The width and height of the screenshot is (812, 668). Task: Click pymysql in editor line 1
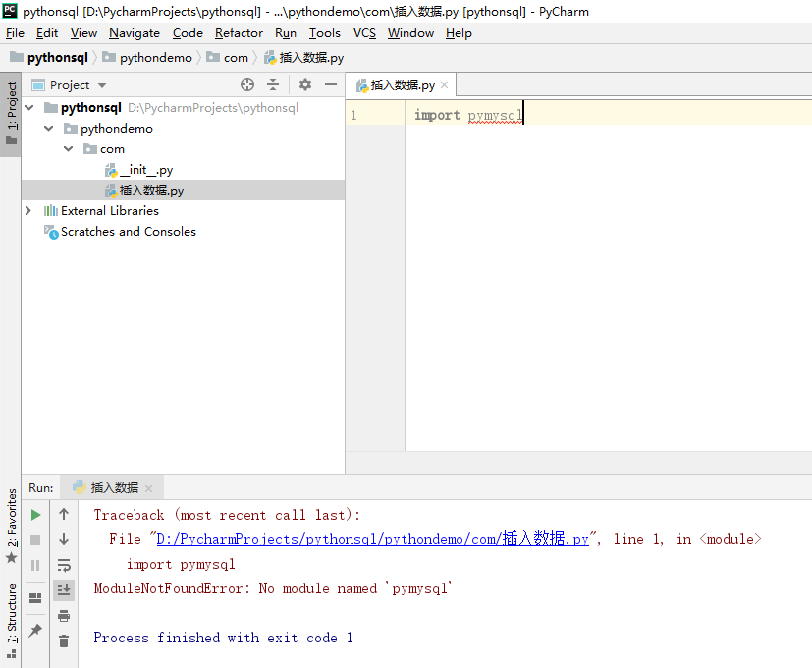[495, 115]
